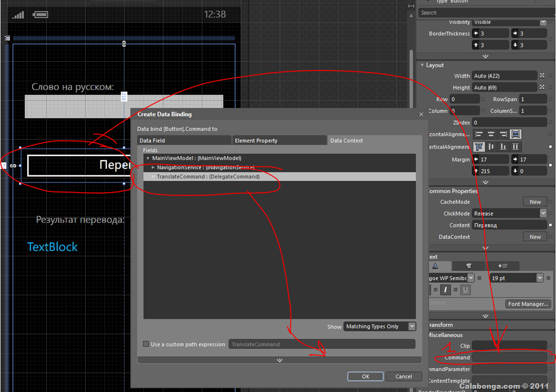
Task: Click the Content field with Перевод
Action: pyautogui.click(x=509, y=225)
